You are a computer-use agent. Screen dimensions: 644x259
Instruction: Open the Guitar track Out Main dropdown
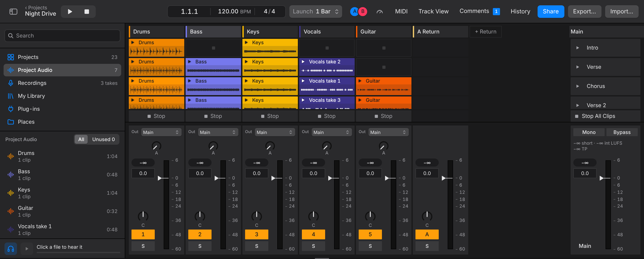tap(388, 132)
